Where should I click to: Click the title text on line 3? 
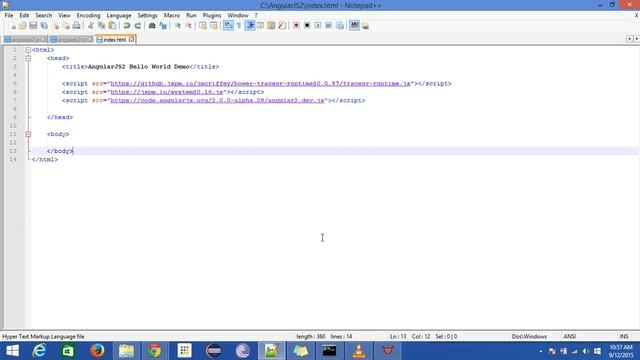pos(139,67)
